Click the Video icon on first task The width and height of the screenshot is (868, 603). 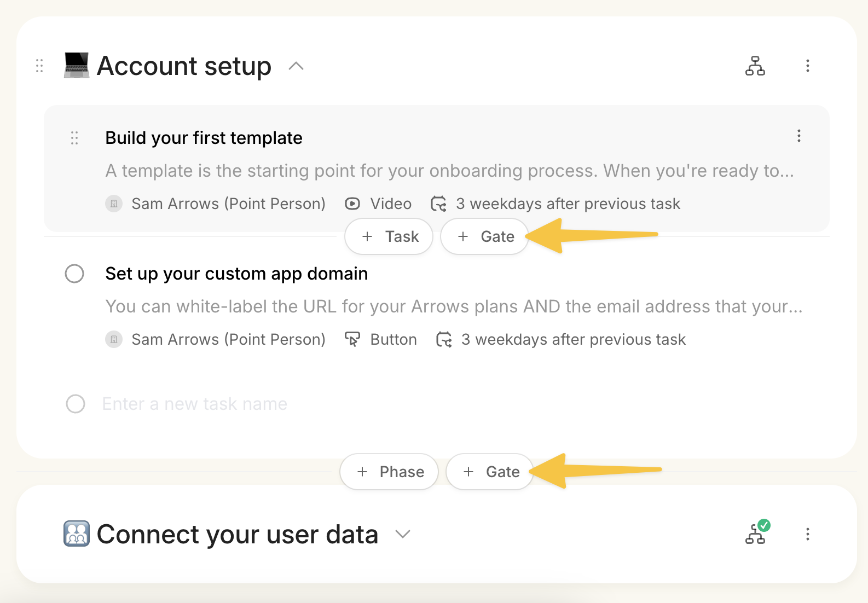[352, 204]
